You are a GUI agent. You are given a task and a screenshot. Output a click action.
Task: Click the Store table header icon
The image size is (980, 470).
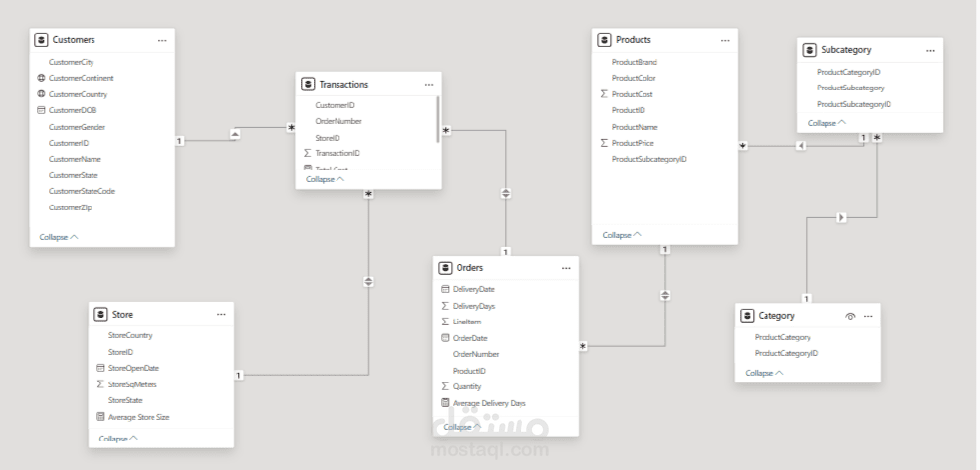100,314
